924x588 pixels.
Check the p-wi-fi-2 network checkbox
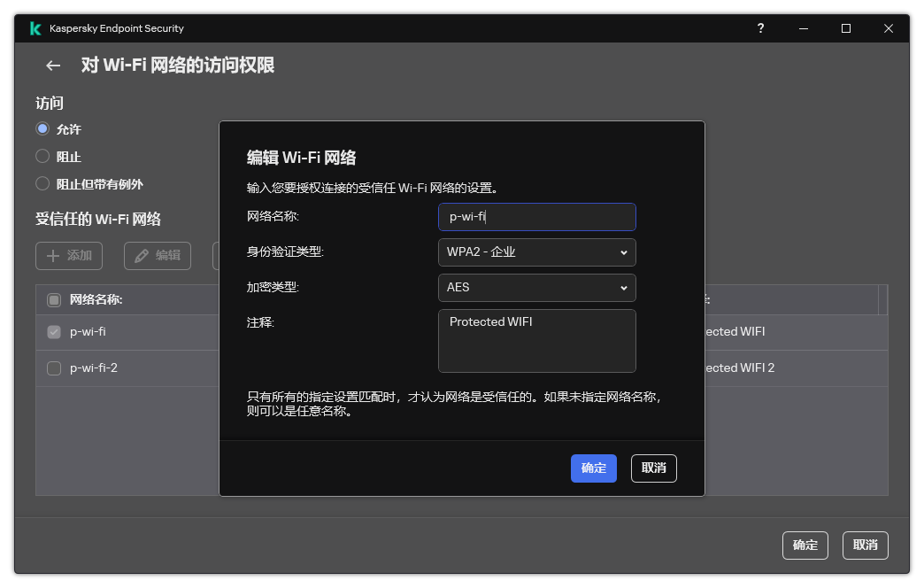tap(52, 367)
